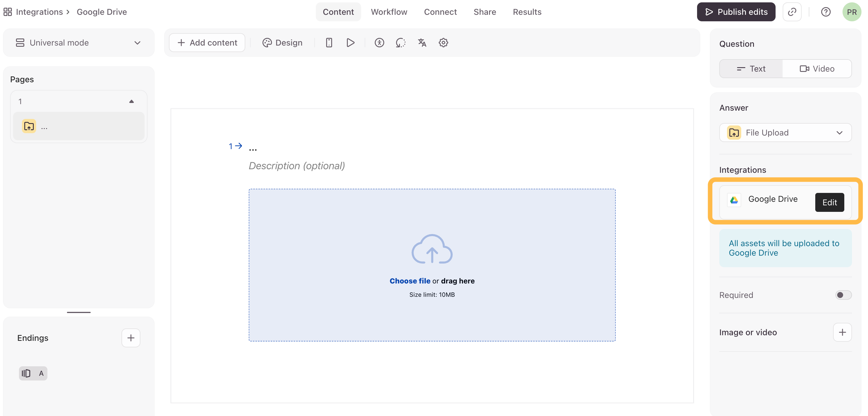Screen dimensions: 868x416
Task: Click the Publish edits button
Action: click(x=736, y=12)
